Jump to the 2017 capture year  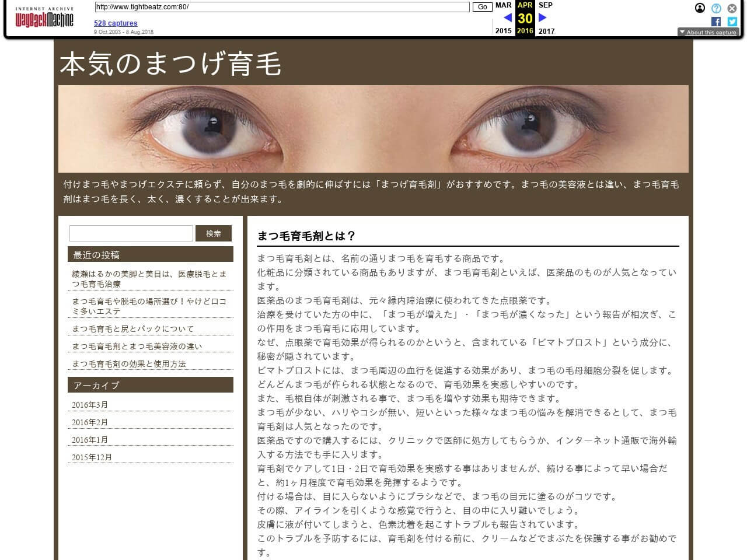coord(546,31)
